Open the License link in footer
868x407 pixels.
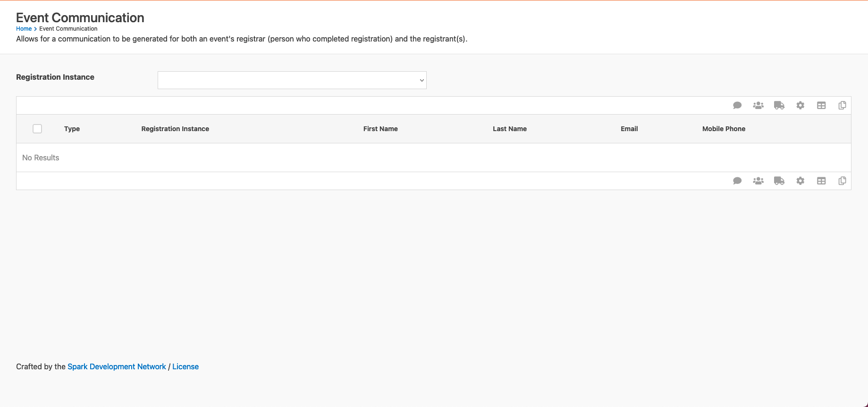click(x=185, y=366)
